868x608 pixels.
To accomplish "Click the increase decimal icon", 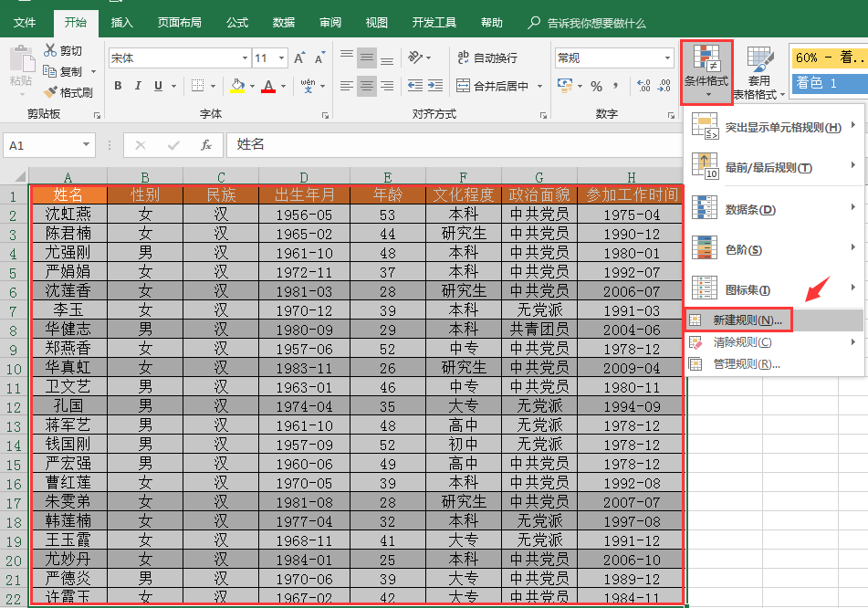I will tap(643, 86).
